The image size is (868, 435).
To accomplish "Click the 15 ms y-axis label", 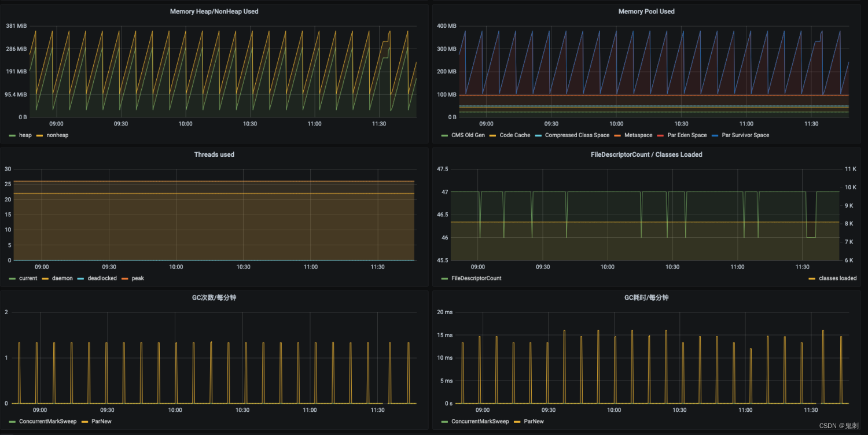I will 445,335.
